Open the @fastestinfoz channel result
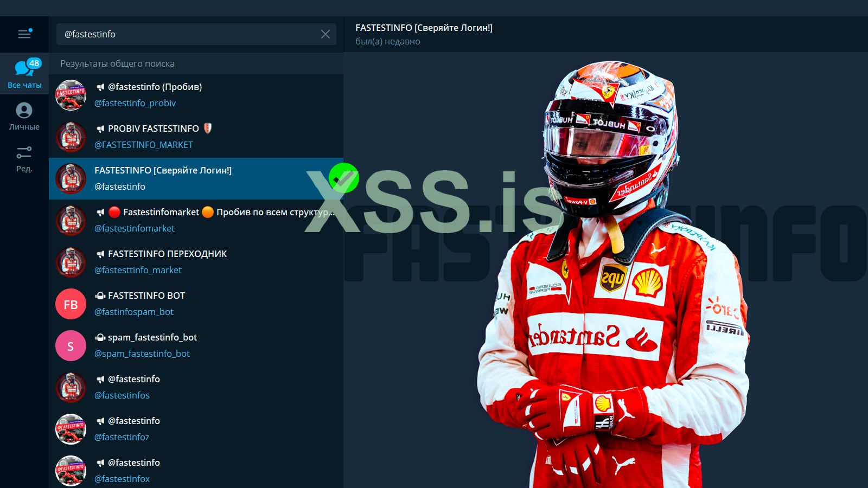868x488 pixels. (196, 429)
